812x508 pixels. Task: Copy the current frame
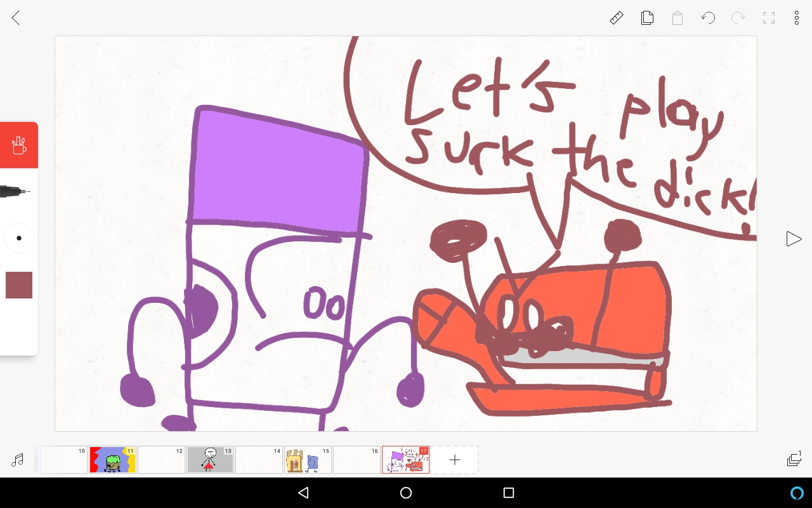click(647, 18)
